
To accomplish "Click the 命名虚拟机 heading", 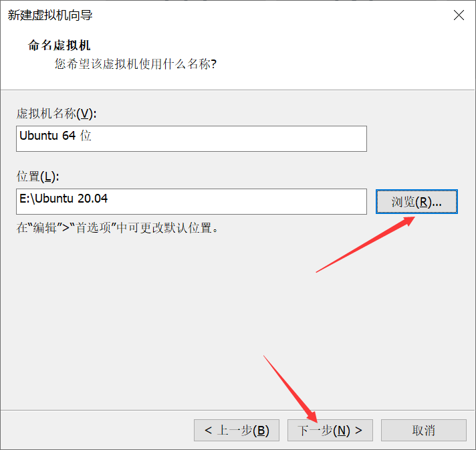I will tap(59, 45).
